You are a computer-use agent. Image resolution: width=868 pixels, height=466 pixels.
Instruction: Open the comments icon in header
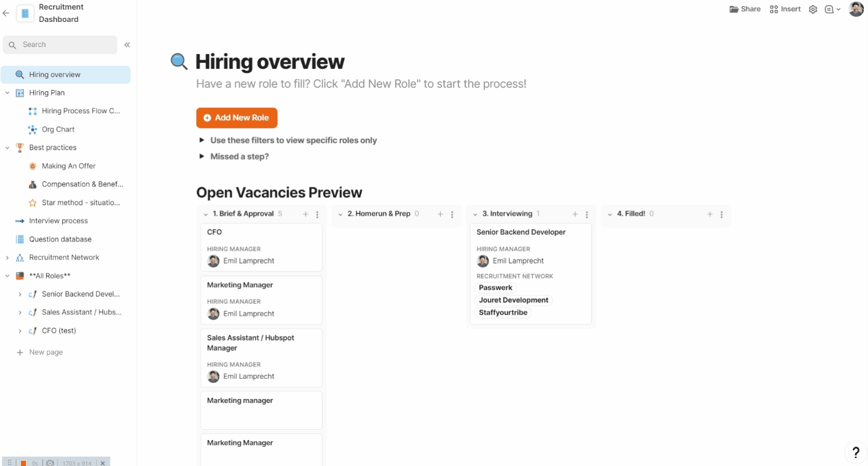click(x=829, y=9)
